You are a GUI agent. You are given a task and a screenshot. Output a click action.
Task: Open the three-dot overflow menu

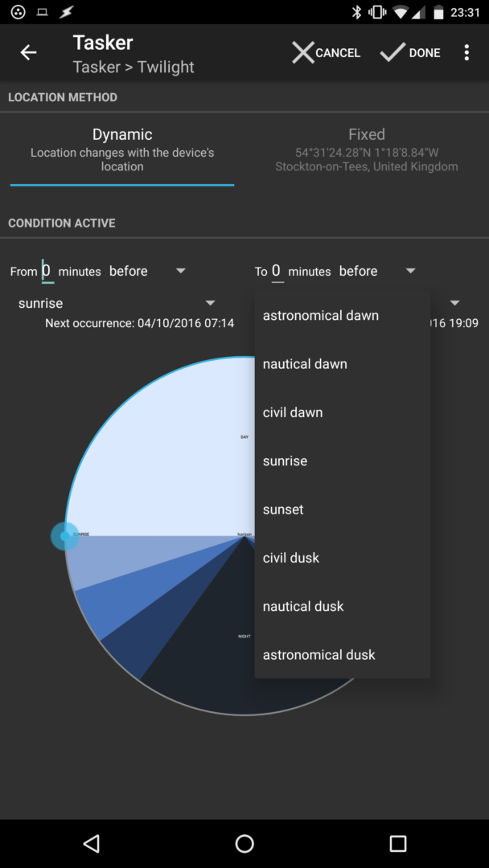pos(466,53)
